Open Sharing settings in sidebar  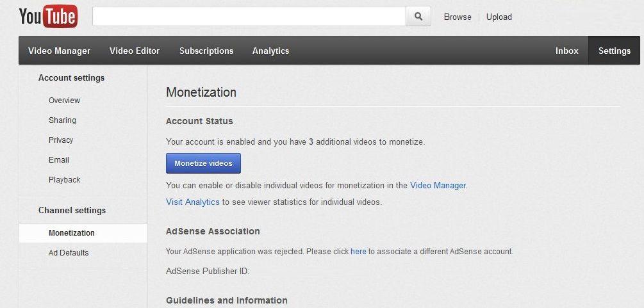click(62, 120)
